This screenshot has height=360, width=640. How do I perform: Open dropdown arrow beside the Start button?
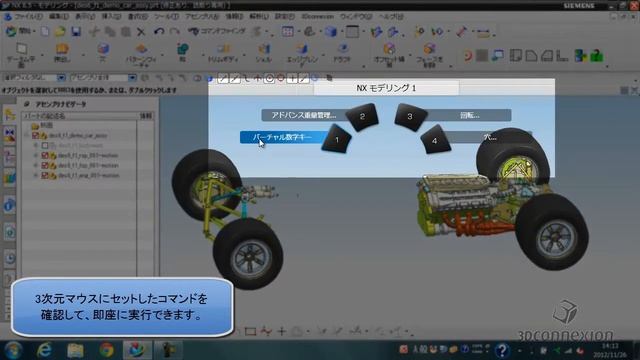click(34, 31)
